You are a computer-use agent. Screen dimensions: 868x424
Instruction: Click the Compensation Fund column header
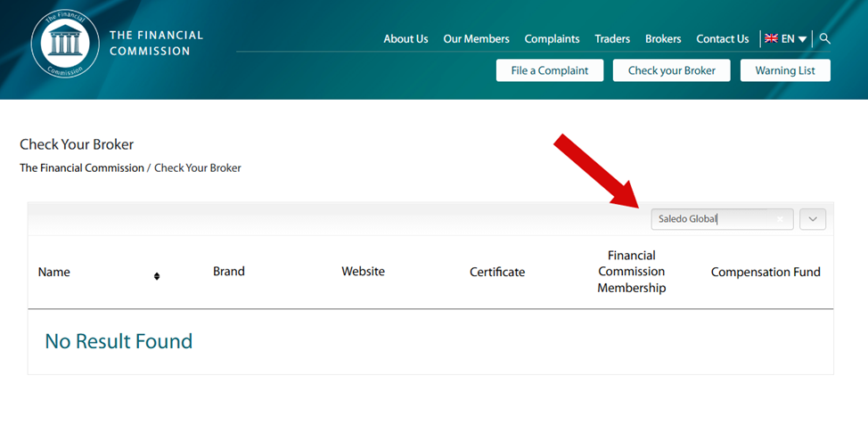(766, 272)
